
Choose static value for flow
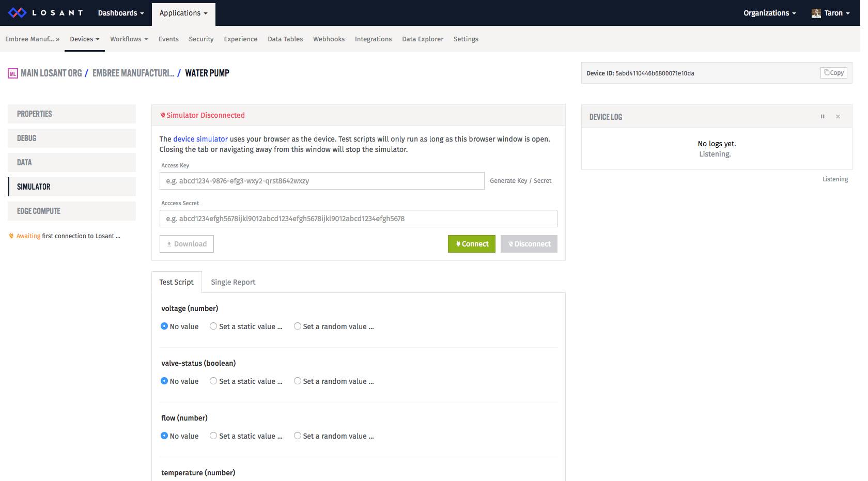[213, 436]
